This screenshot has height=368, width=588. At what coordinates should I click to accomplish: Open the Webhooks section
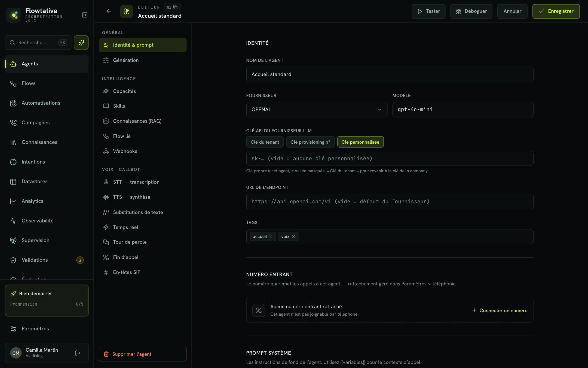click(x=143, y=151)
